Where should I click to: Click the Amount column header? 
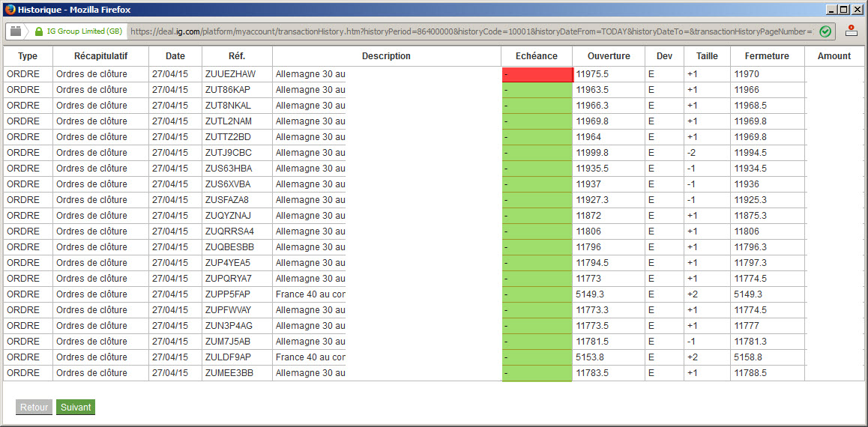coord(834,56)
